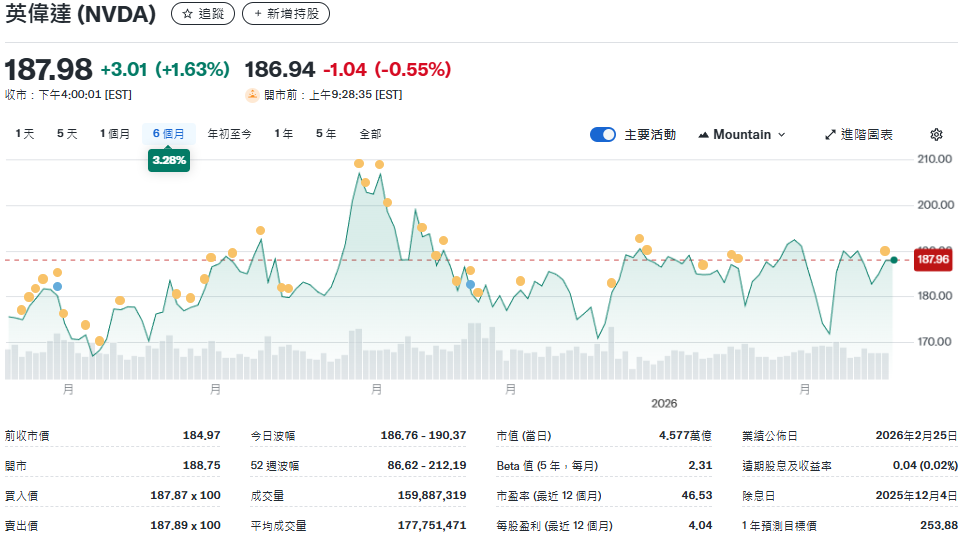Click the plus icon for 新增持股
Viewport: 968px width, 537px height.
[x=259, y=14]
